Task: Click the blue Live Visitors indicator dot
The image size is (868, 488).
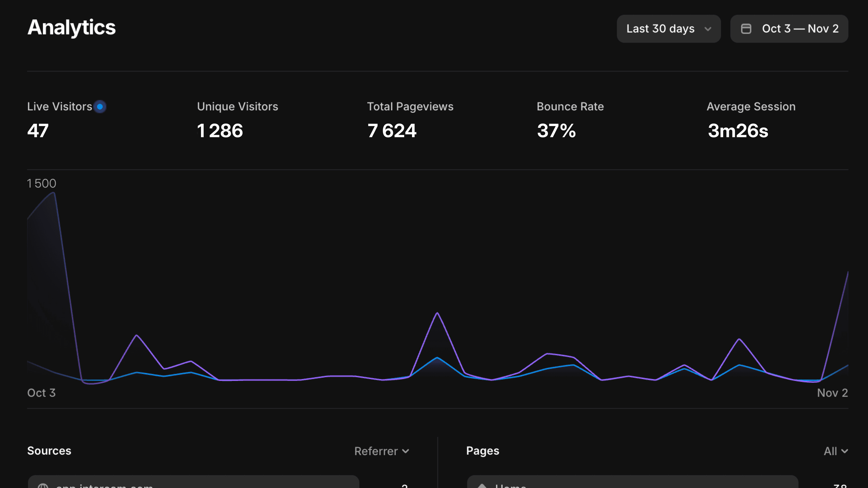Action: pyautogui.click(x=100, y=107)
